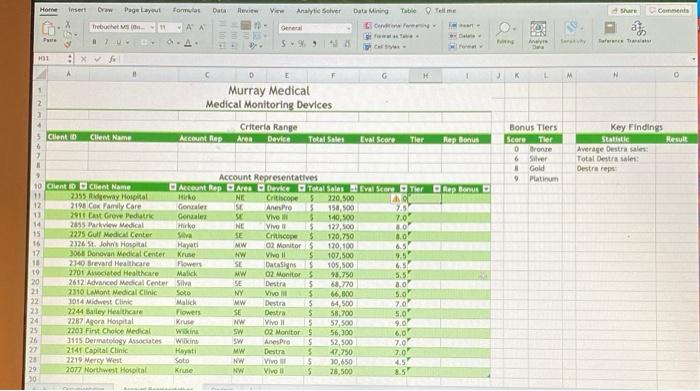Viewport: 700px width, 391px height.
Task: Expand the formula bar arrow
Action: (x=693, y=59)
